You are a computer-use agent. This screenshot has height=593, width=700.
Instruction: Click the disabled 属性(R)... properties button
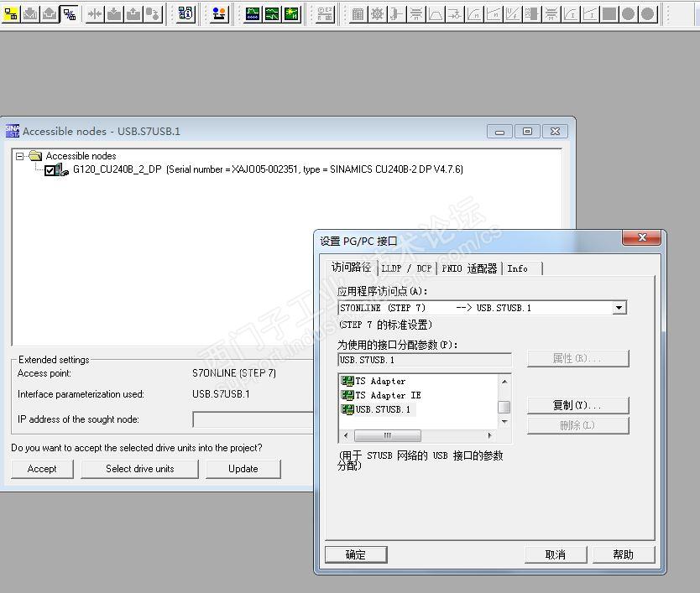point(577,358)
